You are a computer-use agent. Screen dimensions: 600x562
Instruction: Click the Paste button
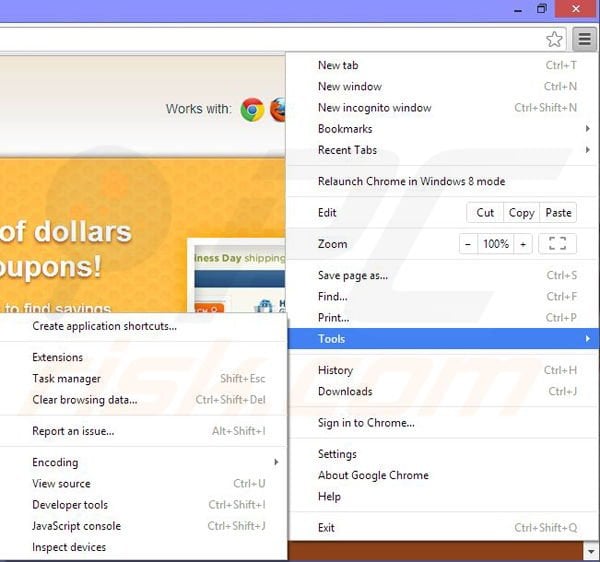(558, 212)
